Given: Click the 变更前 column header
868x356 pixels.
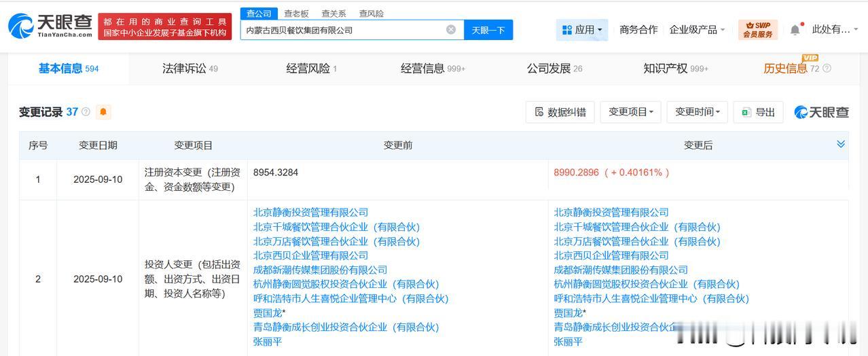Looking at the screenshot, I should click(397, 145).
